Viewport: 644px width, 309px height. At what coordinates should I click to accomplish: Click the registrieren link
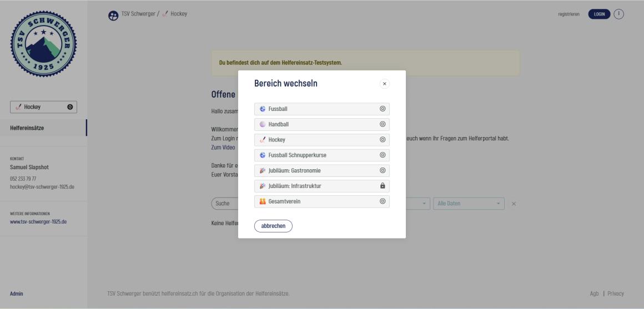pyautogui.click(x=569, y=14)
